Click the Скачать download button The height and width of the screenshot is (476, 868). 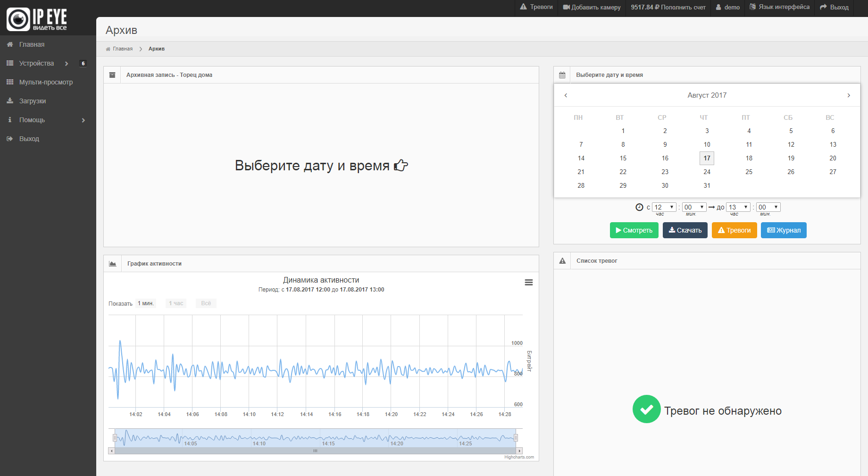[x=684, y=230]
